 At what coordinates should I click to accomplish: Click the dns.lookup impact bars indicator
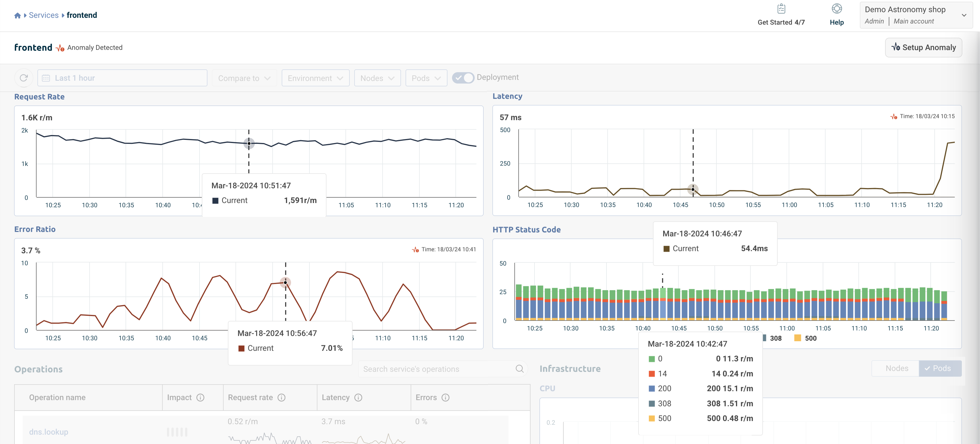tap(177, 432)
